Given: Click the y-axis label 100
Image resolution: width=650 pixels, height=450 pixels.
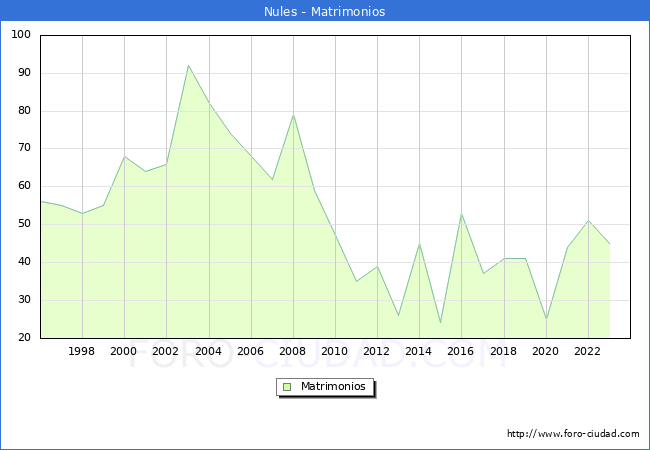Looking at the screenshot, I should click(x=21, y=34).
